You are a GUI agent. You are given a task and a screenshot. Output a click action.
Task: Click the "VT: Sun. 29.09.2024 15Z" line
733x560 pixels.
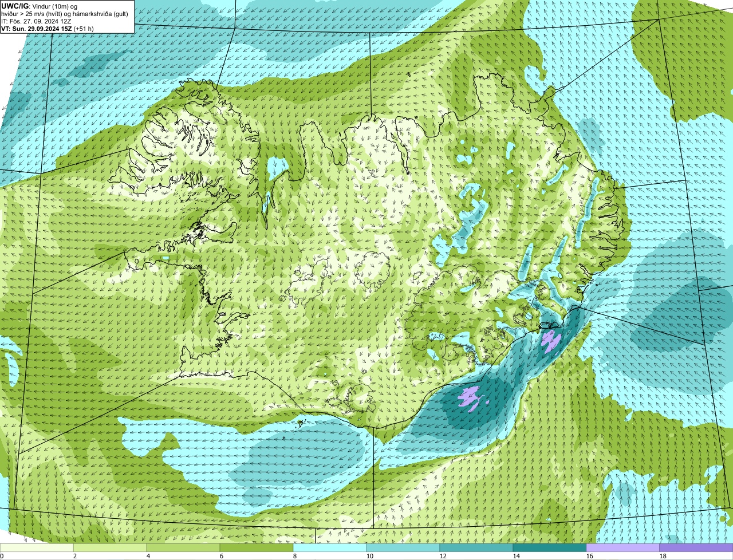[37, 29]
